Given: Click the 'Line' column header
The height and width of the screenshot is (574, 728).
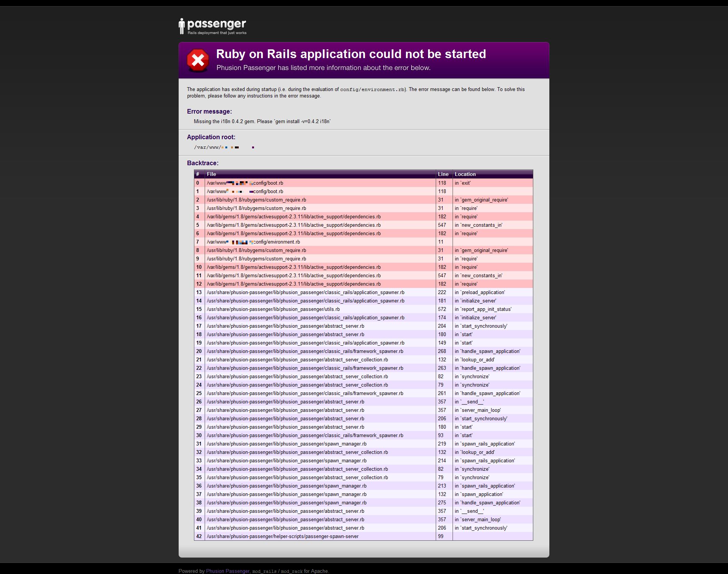Looking at the screenshot, I should [x=443, y=174].
